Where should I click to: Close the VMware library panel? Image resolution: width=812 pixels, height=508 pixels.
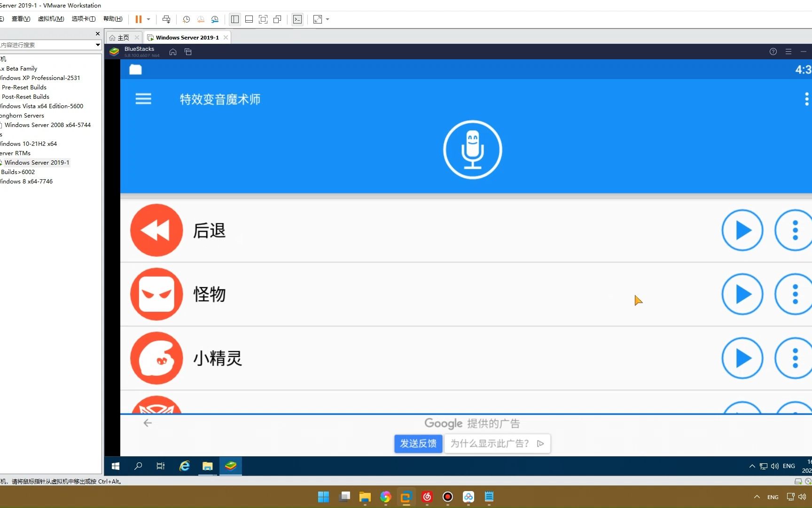[98, 34]
